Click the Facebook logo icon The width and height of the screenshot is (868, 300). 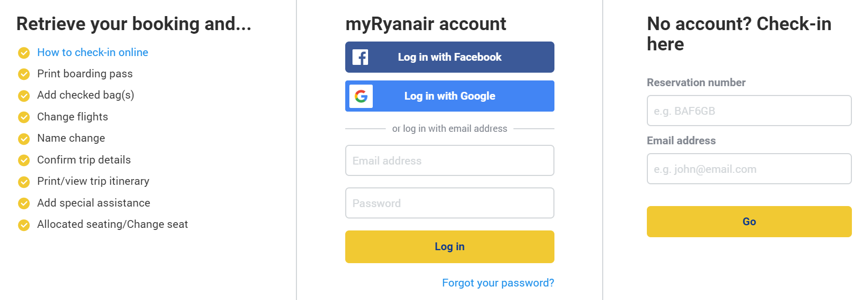360,57
